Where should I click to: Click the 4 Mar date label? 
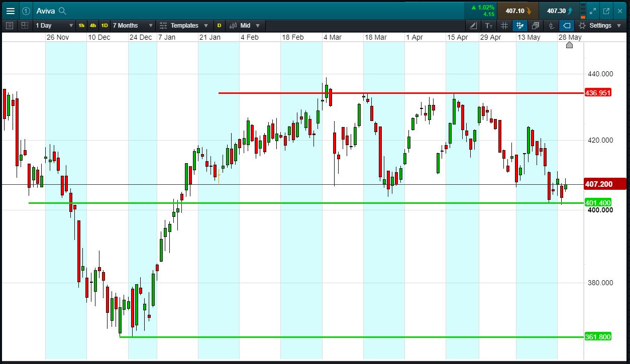pos(332,37)
